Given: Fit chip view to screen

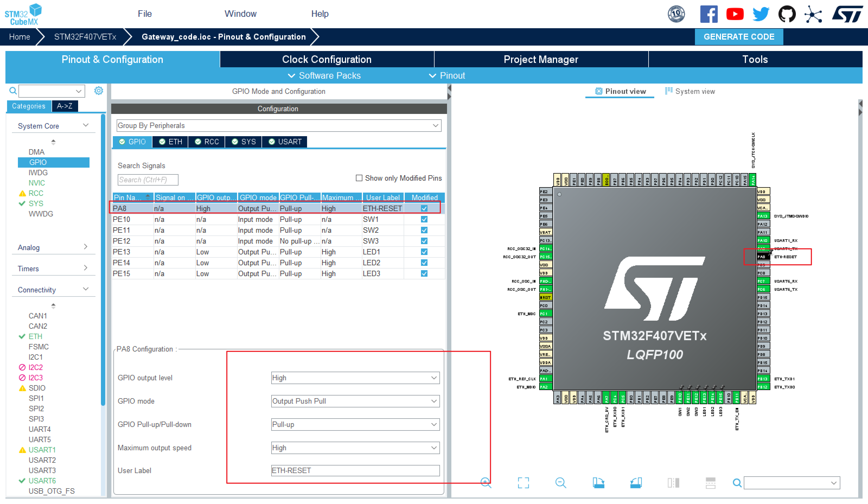Looking at the screenshot, I should pos(523,483).
